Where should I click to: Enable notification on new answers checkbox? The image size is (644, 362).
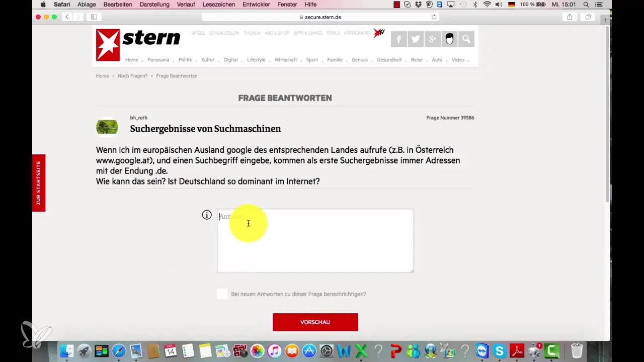[222, 294]
